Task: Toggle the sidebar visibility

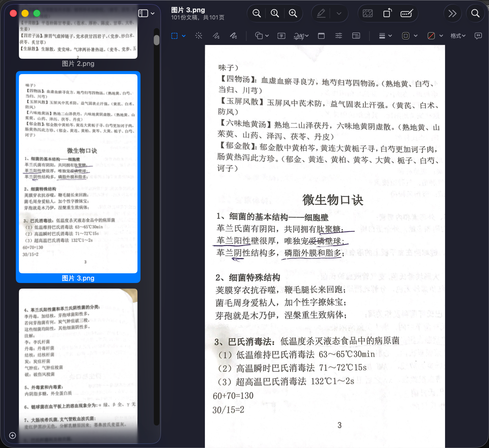Action: (x=143, y=13)
